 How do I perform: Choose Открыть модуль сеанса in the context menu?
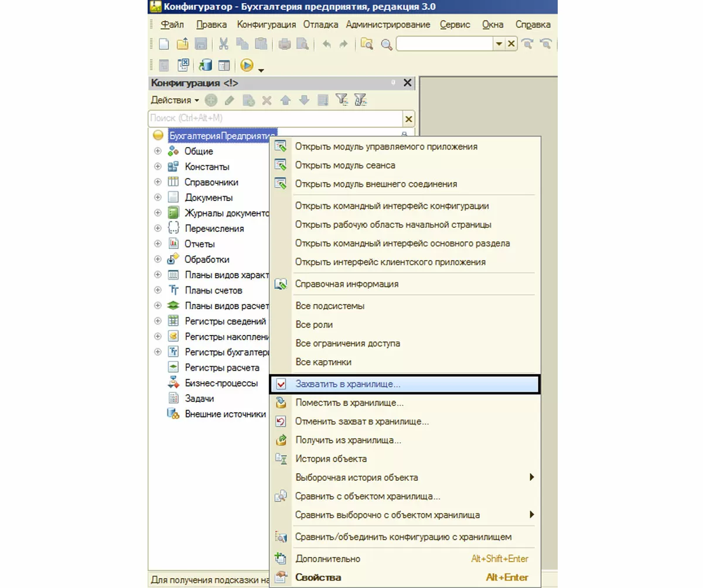coord(404,165)
